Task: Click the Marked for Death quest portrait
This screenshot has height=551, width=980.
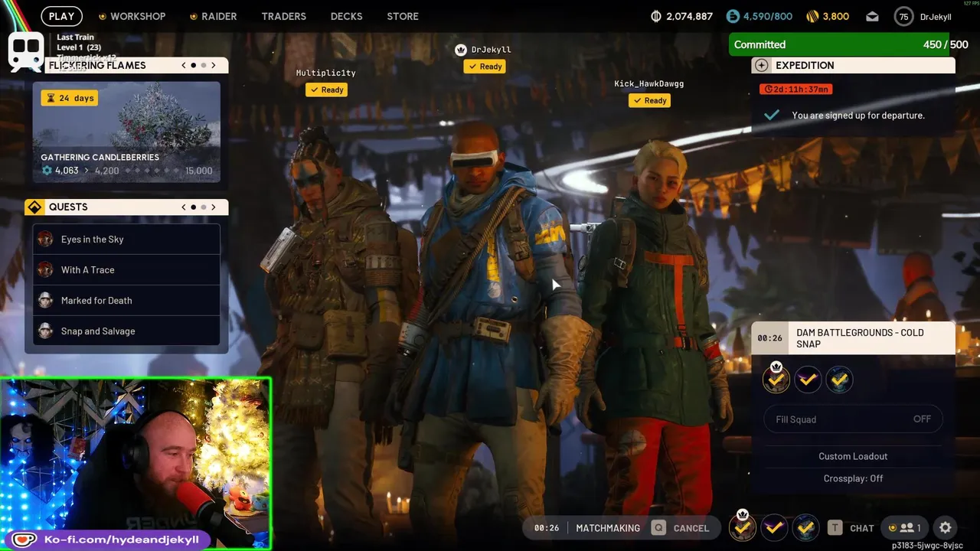Action: click(x=45, y=300)
